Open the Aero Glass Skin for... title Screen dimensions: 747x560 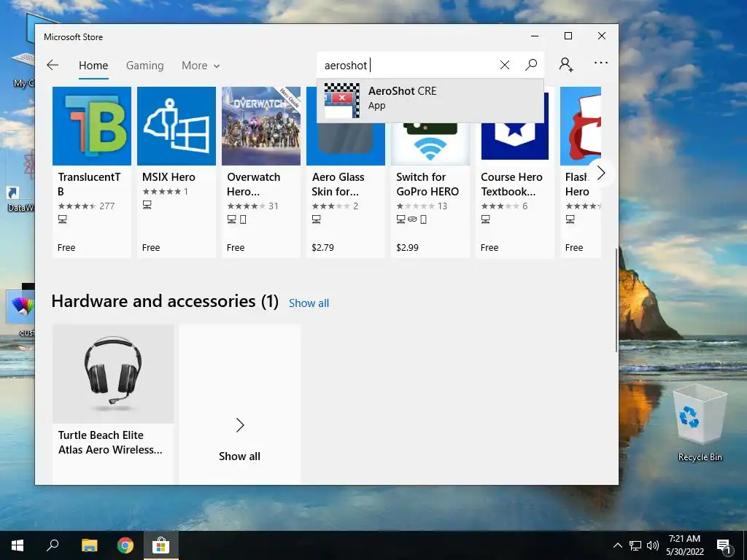pyautogui.click(x=338, y=184)
